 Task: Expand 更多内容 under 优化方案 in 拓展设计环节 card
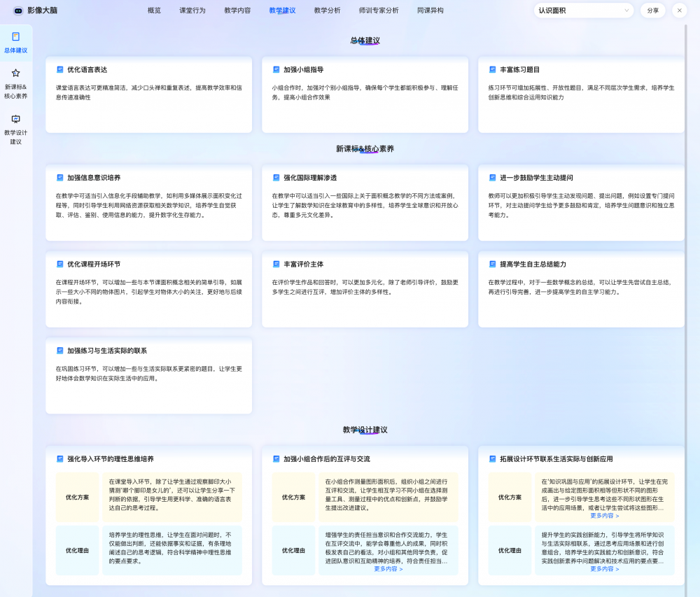(605, 516)
